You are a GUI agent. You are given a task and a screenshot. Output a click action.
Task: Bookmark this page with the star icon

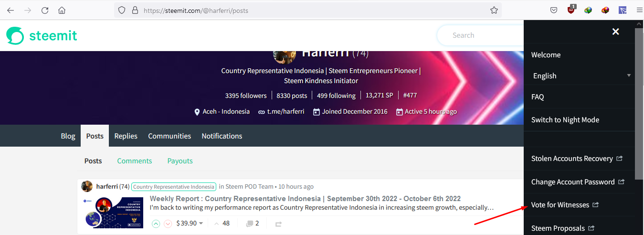(494, 10)
